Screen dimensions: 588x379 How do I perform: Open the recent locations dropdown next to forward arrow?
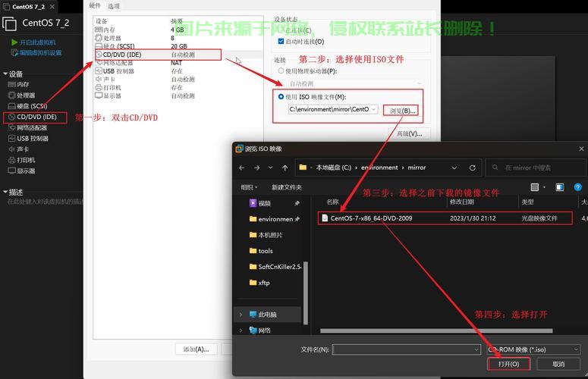click(x=270, y=168)
